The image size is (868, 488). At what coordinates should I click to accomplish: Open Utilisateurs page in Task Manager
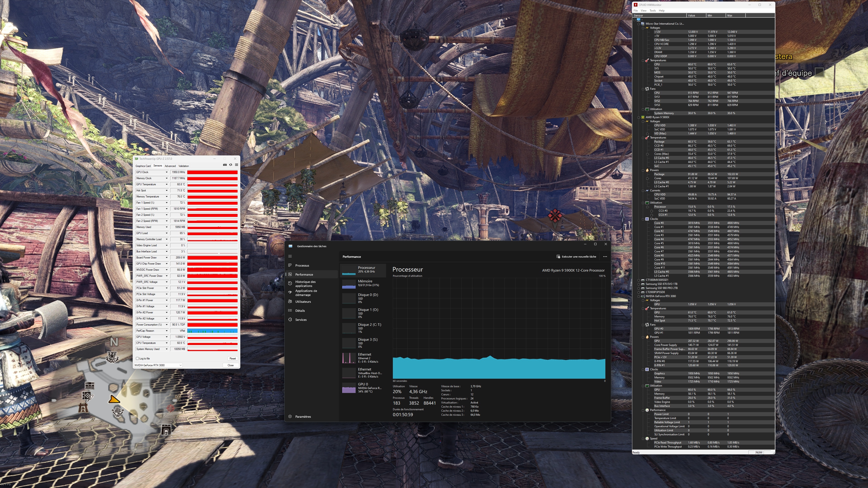(x=303, y=301)
